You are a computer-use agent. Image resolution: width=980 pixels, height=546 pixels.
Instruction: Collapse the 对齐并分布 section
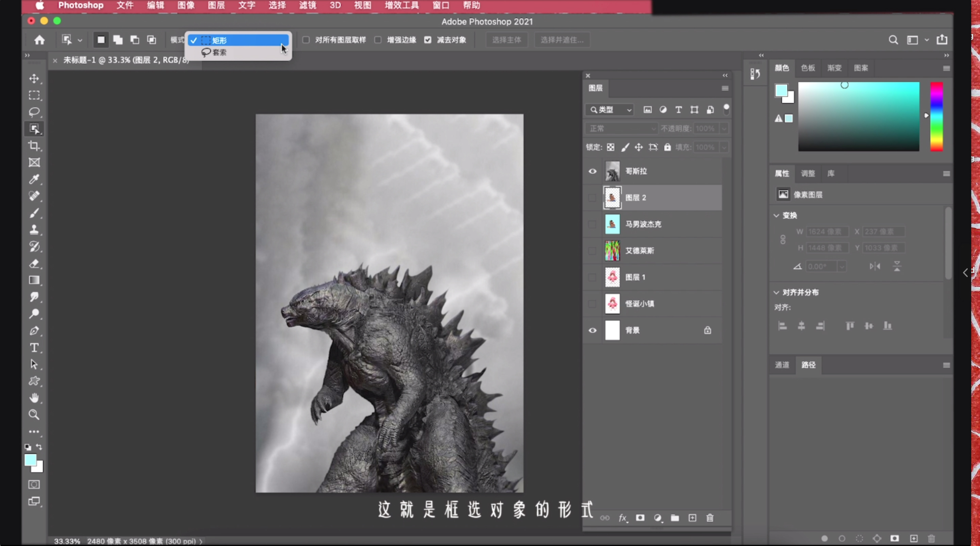(777, 292)
